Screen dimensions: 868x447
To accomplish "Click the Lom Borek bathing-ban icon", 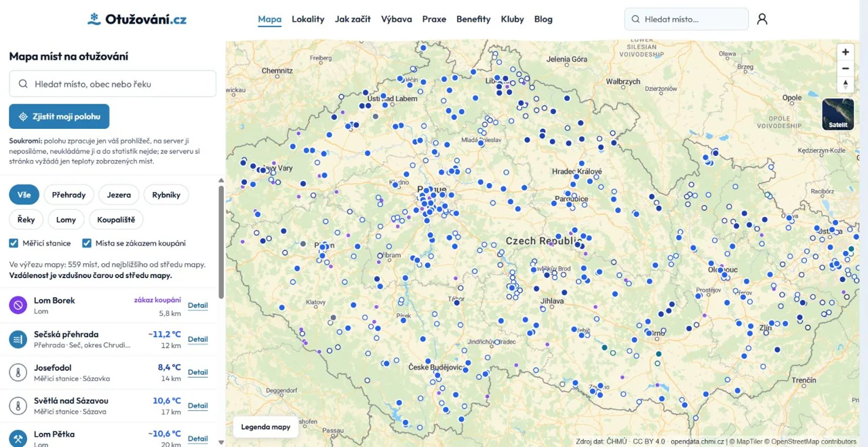I will pyautogui.click(x=18, y=305).
